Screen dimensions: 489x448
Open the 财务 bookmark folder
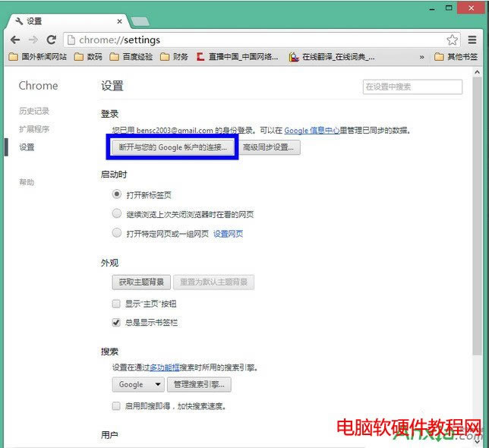click(175, 57)
